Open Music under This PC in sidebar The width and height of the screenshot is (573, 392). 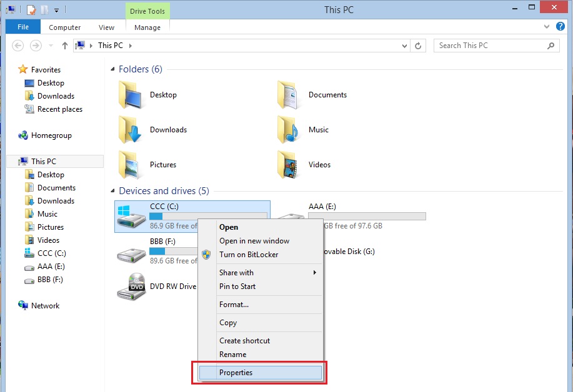pos(47,214)
